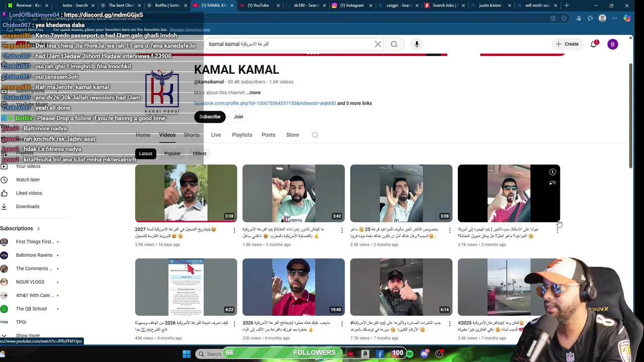Switch to channel Playlists tab
The image size is (644, 362).
pos(242,135)
